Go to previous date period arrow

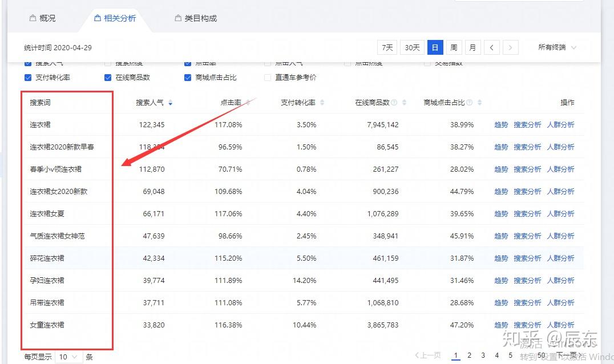pos(491,47)
